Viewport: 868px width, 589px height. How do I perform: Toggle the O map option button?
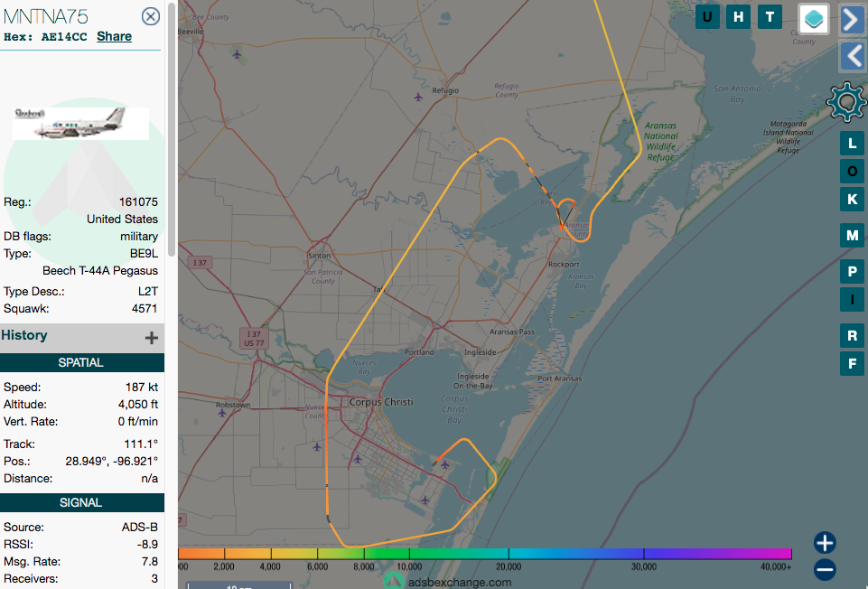(852, 171)
